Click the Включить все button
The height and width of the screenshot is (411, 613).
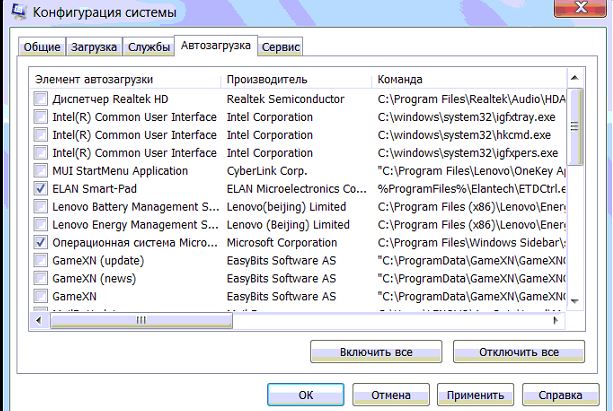pyautogui.click(x=376, y=352)
